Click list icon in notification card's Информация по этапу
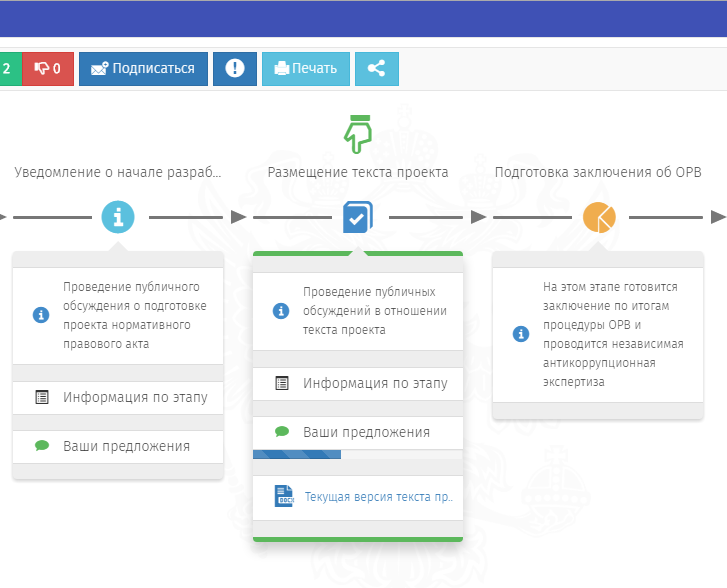727x588 pixels. 42,397
